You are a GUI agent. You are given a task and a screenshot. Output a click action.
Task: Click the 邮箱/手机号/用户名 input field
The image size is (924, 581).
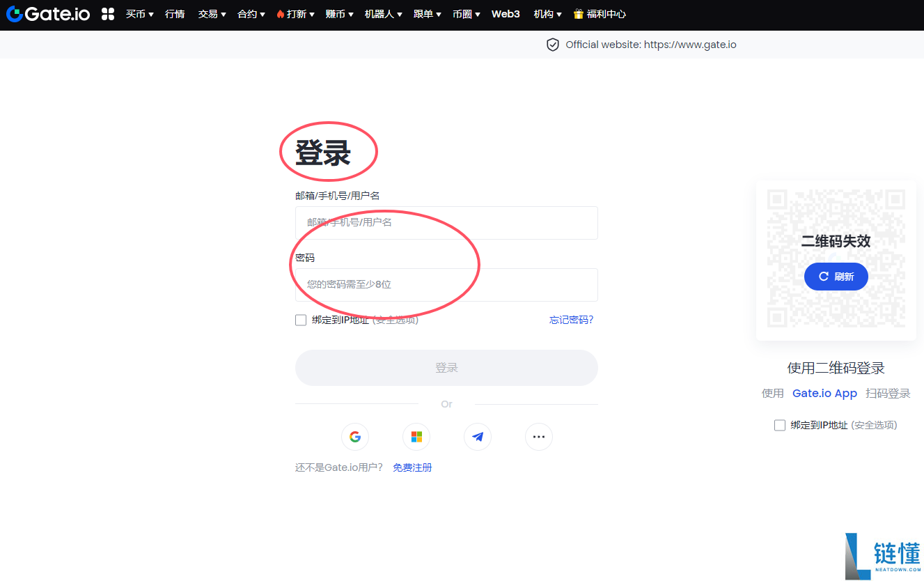pos(446,223)
